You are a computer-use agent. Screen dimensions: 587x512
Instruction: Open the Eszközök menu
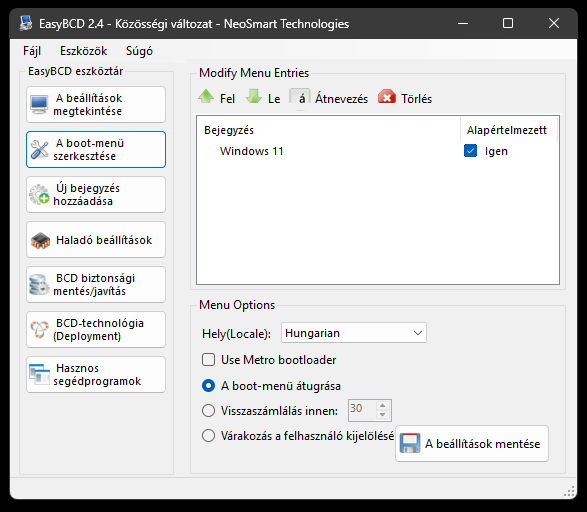point(83,51)
